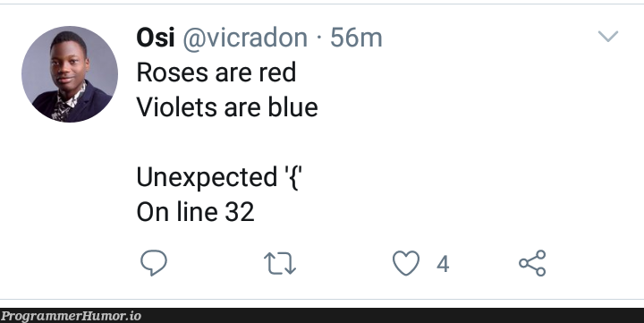Click the black footer bar

[x=322, y=316]
